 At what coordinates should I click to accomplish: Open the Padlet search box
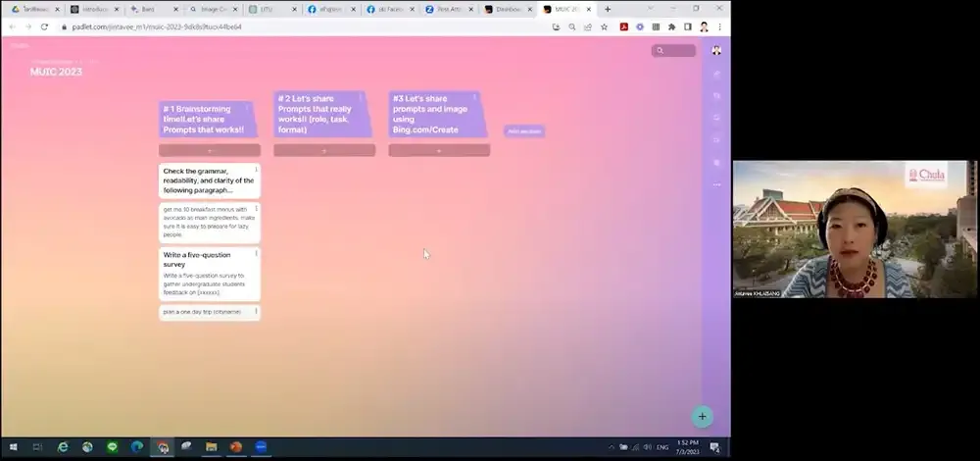(673, 50)
